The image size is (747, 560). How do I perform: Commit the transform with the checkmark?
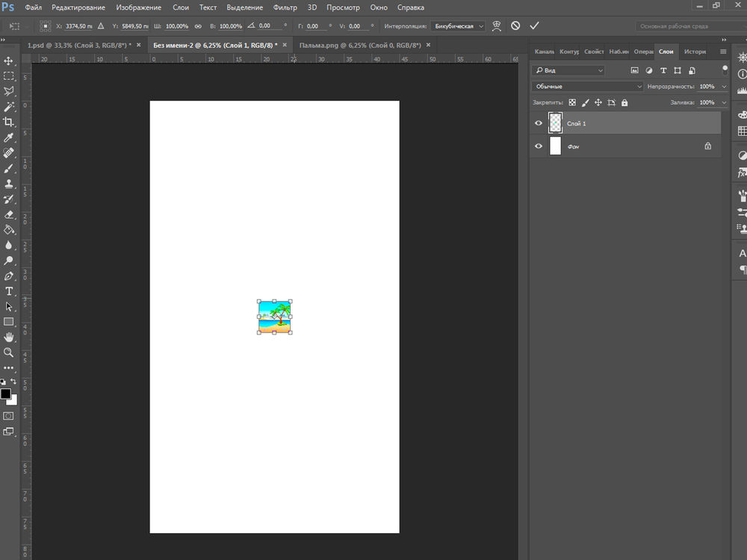click(x=534, y=25)
